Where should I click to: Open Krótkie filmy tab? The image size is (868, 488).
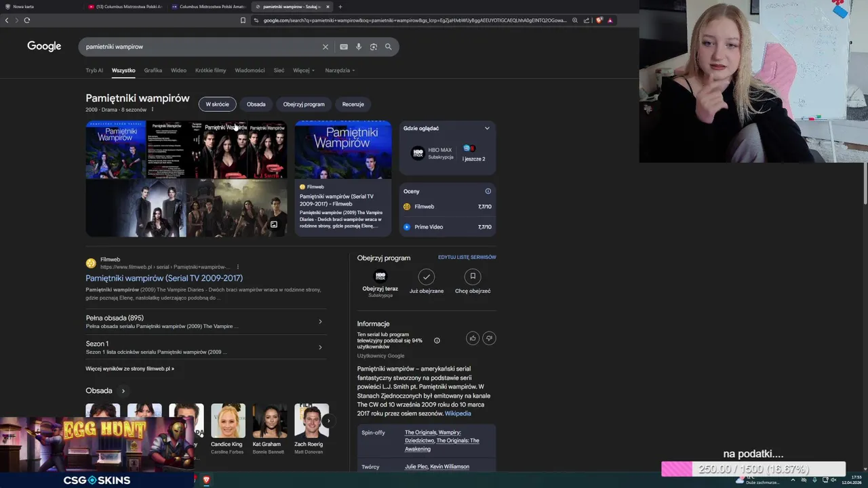coord(210,70)
